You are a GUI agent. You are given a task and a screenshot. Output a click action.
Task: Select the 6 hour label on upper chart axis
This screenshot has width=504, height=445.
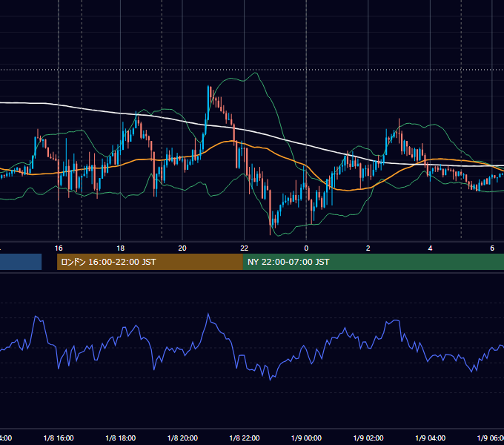click(492, 248)
